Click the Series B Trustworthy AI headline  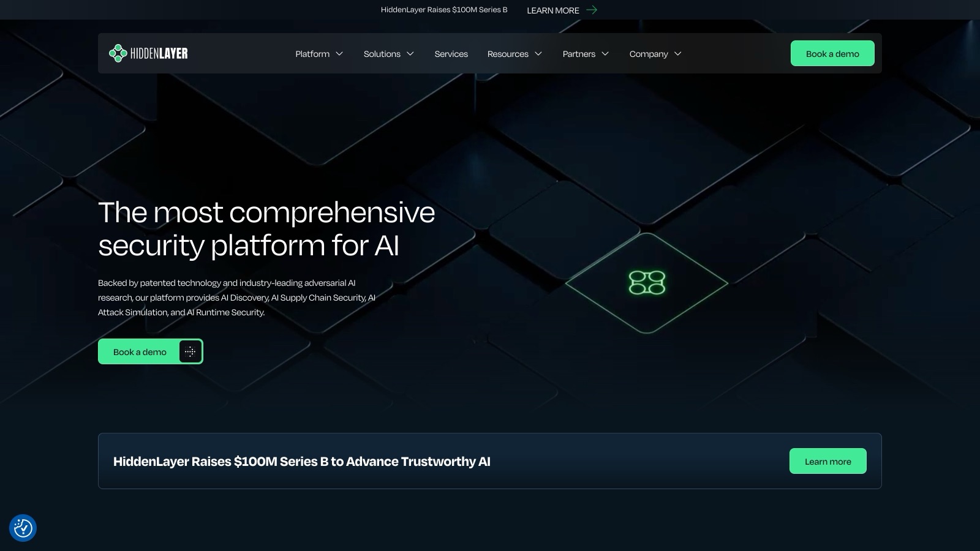(x=302, y=462)
